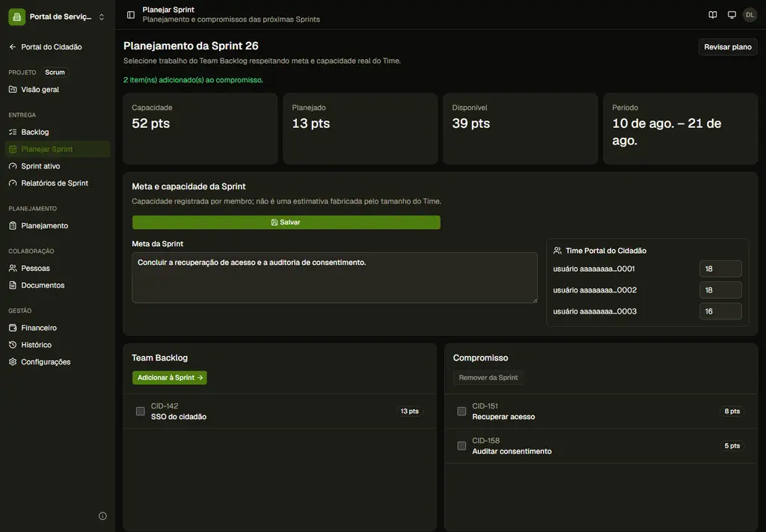
Task: Check the CID-158 Auditar consentimento checkbox
Action: click(x=462, y=445)
